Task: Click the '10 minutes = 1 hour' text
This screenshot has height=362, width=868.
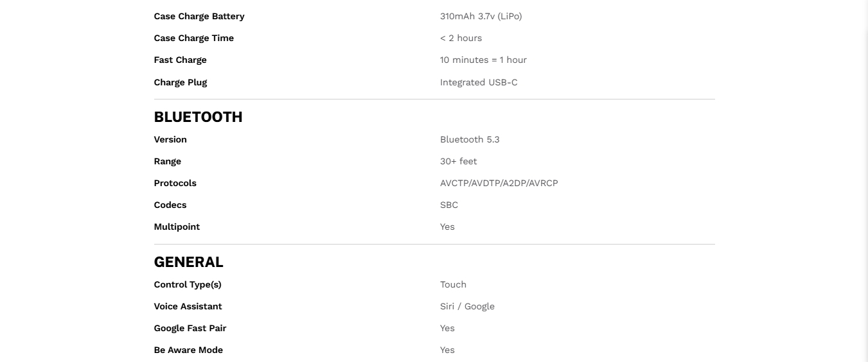Action: pyautogui.click(x=483, y=60)
